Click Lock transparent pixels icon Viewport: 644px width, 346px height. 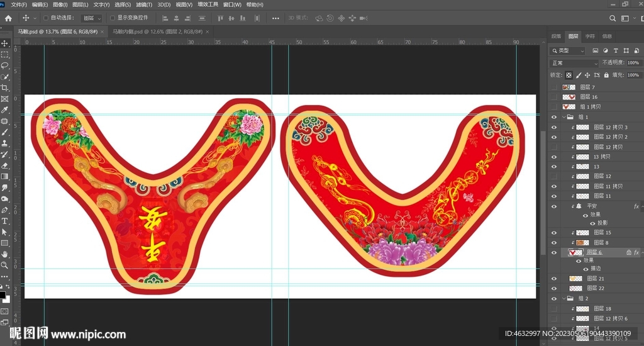pos(569,75)
